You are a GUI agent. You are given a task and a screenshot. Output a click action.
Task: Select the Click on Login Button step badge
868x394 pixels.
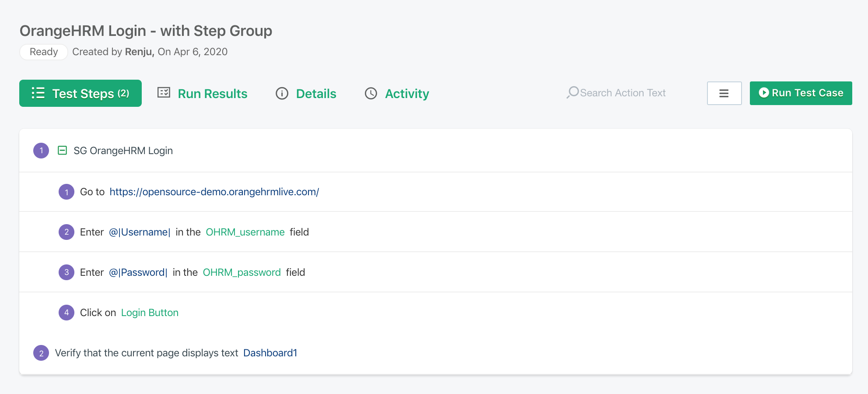point(66,313)
